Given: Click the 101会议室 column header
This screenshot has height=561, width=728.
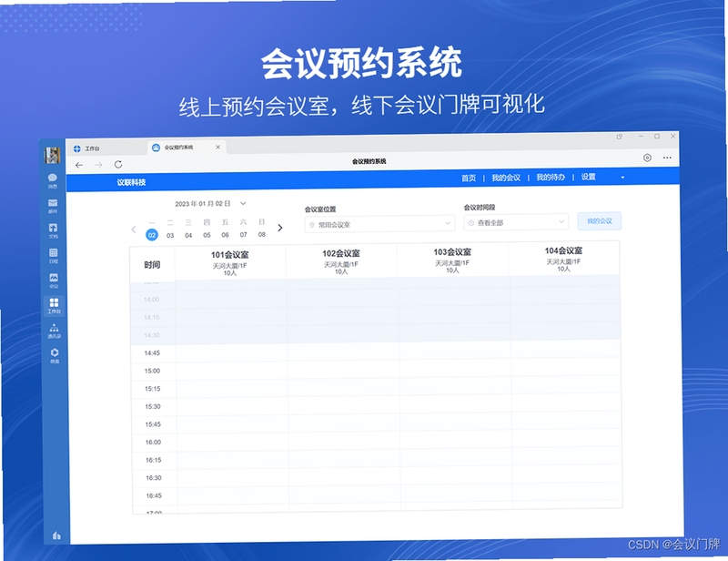Looking at the screenshot, I should [230, 263].
